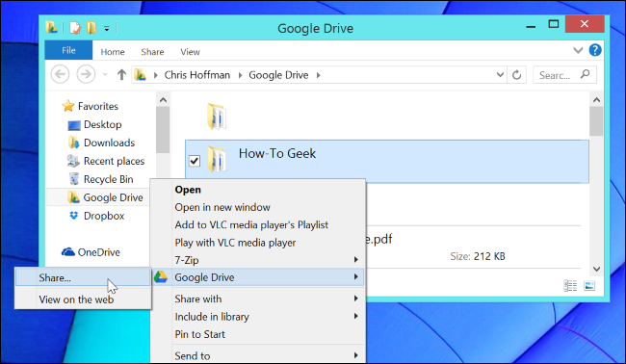Click the New folder quick access icon
This screenshot has height=364, width=626.
[91, 28]
